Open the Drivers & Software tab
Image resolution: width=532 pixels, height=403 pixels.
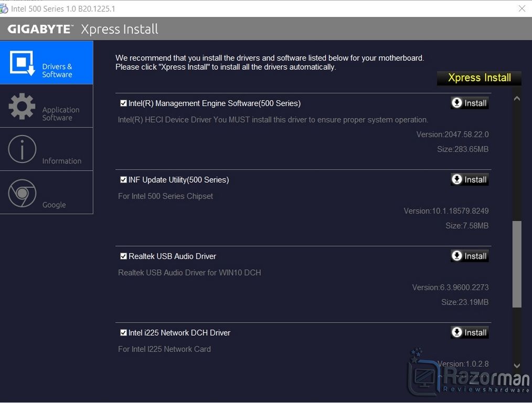47,63
